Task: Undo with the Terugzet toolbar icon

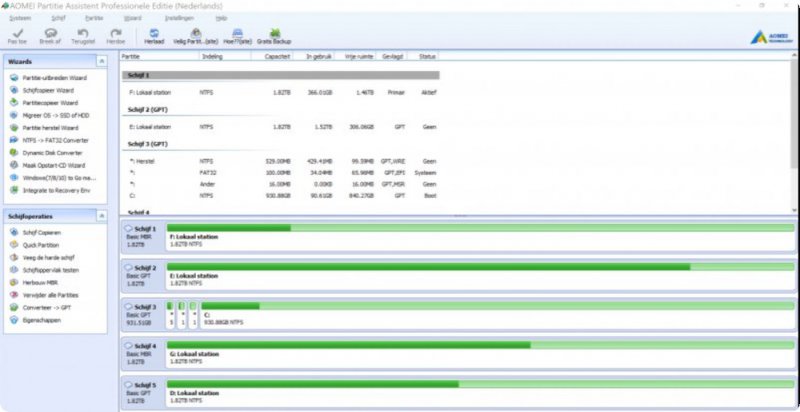Action: pos(83,36)
